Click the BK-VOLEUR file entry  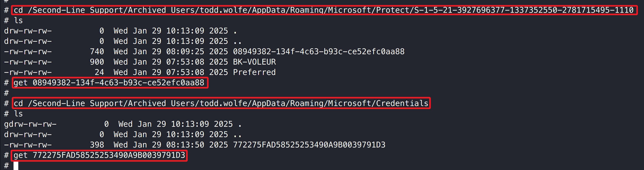(x=254, y=62)
